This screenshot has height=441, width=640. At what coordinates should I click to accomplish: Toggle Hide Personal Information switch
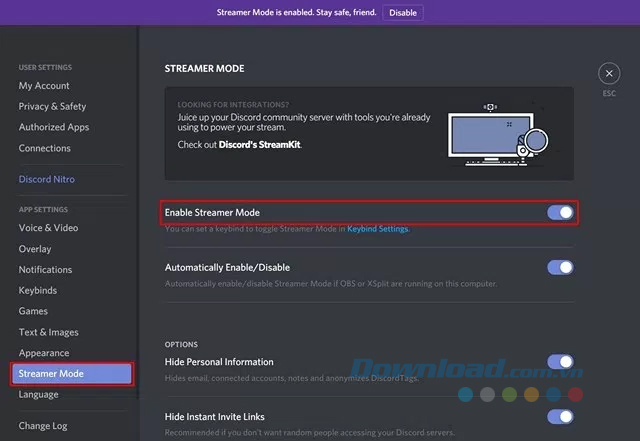pyautogui.click(x=560, y=362)
